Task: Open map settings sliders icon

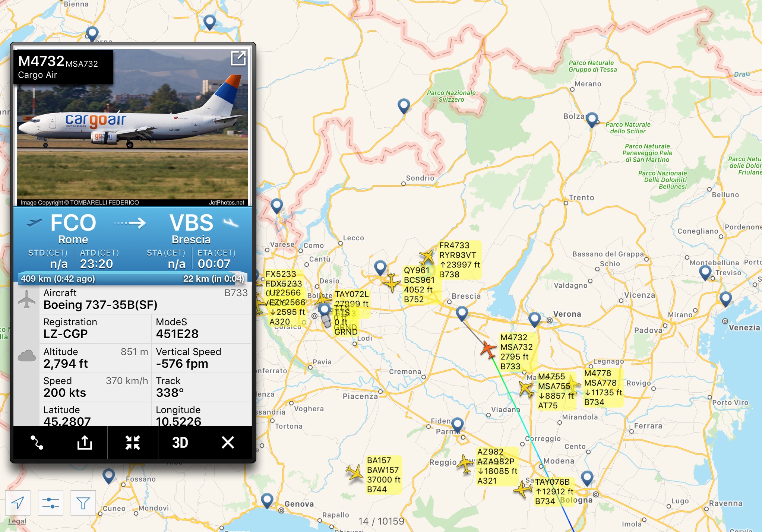Action: [x=51, y=503]
